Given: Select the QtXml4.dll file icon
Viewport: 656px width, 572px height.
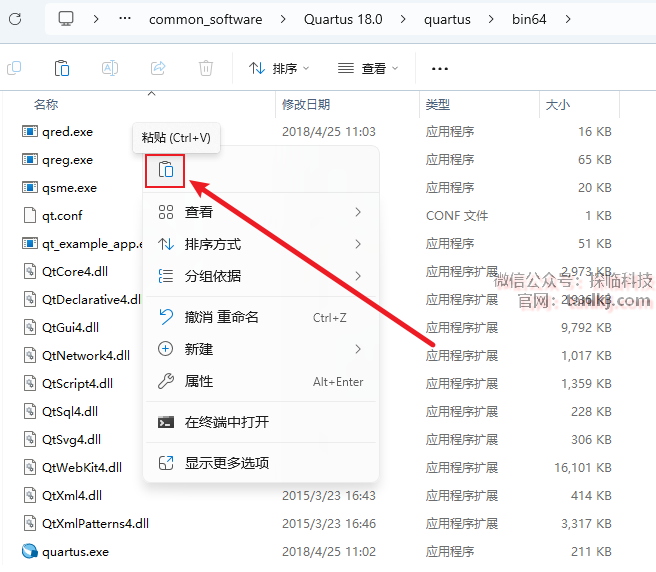Looking at the screenshot, I should pyautogui.click(x=30, y=495).
